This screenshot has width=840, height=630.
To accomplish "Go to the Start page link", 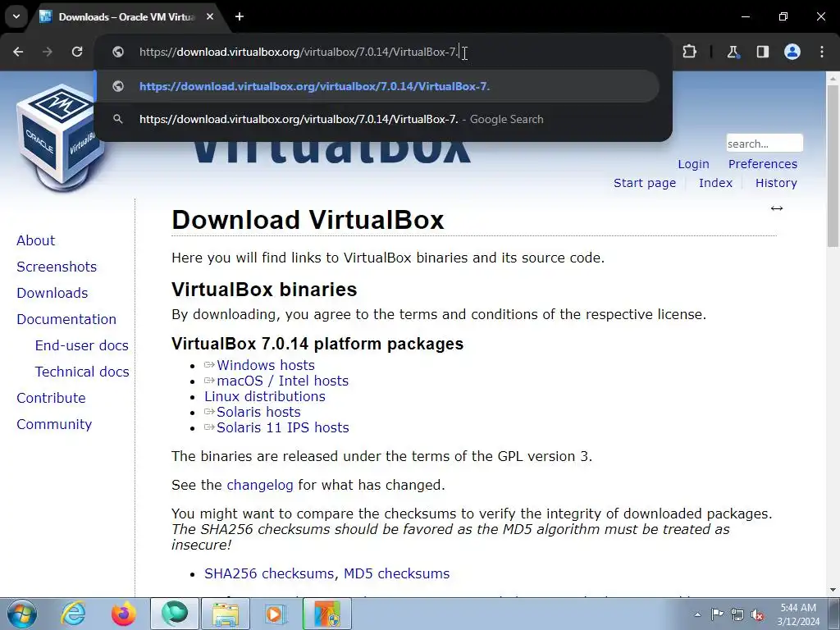I will (x=645, y=183).
